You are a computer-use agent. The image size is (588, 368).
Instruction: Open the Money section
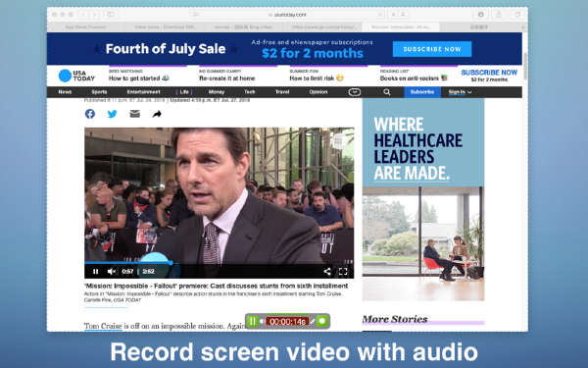(217, 92)
